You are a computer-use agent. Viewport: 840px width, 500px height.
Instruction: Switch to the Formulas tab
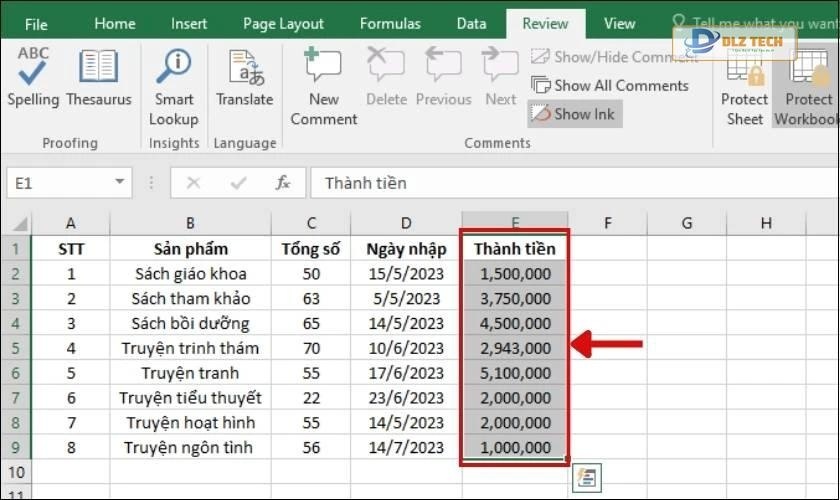[x=390, y=24]
